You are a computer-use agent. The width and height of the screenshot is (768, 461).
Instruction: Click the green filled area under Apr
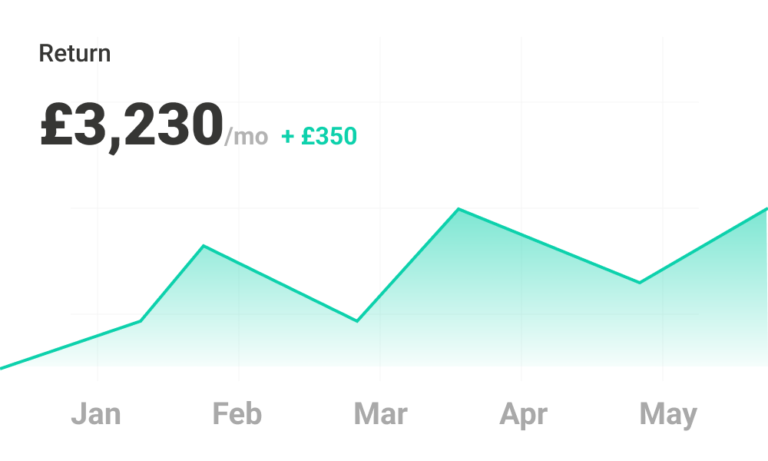(x=522, y=304)
